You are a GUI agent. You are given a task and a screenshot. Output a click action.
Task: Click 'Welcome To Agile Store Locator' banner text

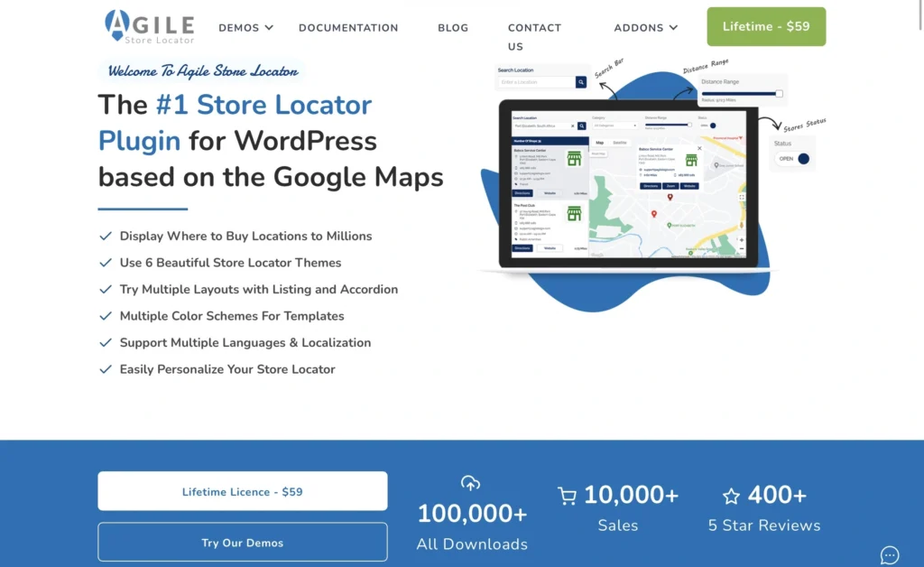203,71
